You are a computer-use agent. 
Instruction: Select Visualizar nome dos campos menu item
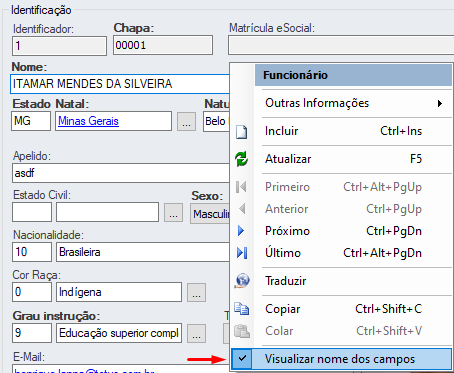[341, 359]
